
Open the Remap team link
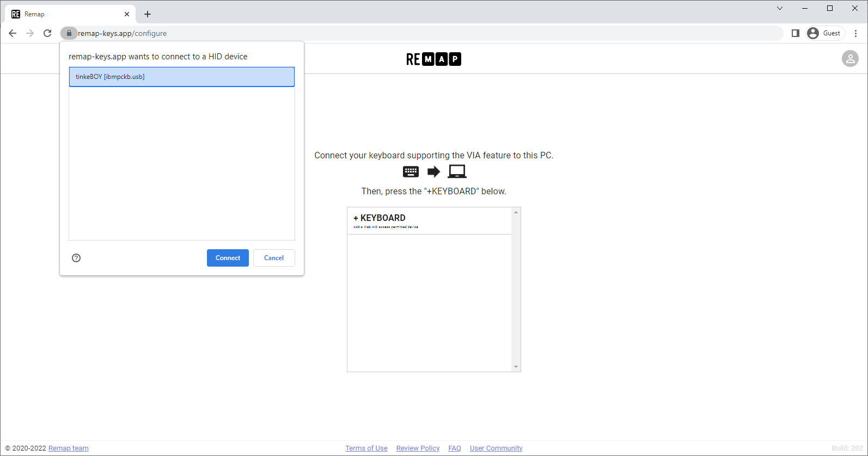(x=69, y=448)
